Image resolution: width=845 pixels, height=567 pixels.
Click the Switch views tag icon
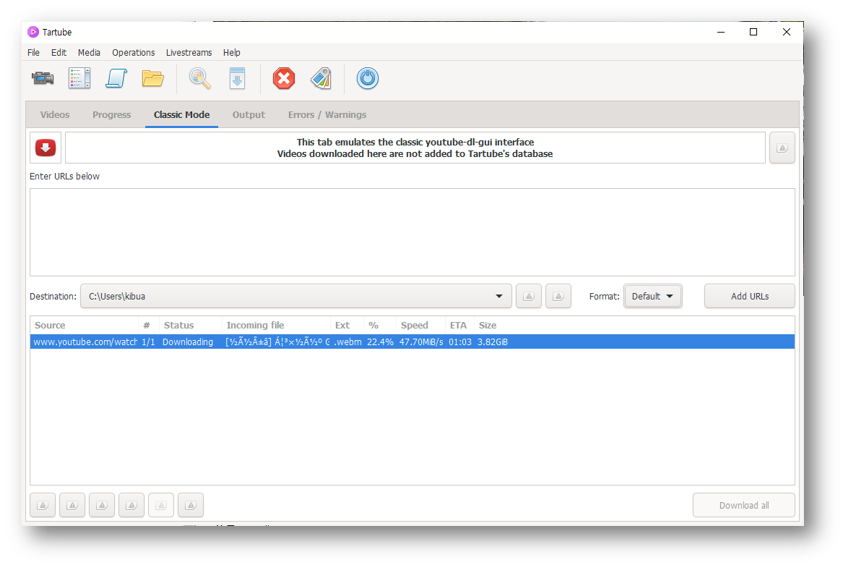321,79
